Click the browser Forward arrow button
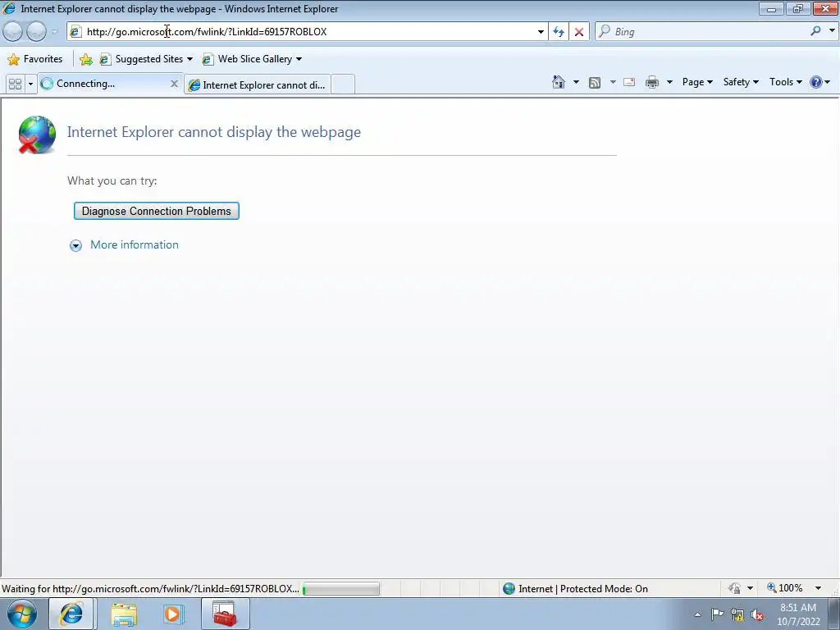The image size is (840, 630). 36,32
